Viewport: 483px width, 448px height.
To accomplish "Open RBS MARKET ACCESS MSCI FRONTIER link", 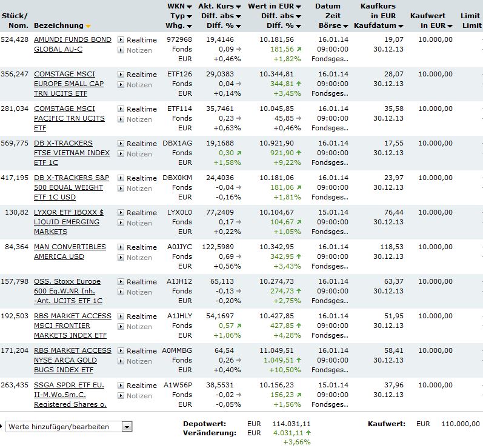I will click(72, 326).
